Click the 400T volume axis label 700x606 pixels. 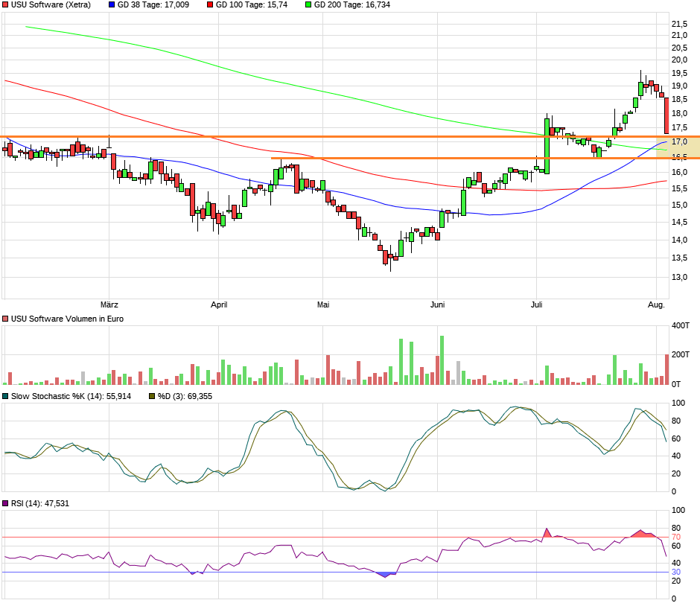point(681,325)
